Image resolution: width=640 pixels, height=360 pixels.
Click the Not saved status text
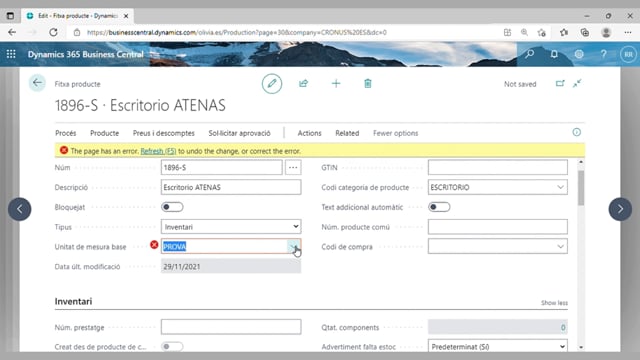(x=520, y=84)
